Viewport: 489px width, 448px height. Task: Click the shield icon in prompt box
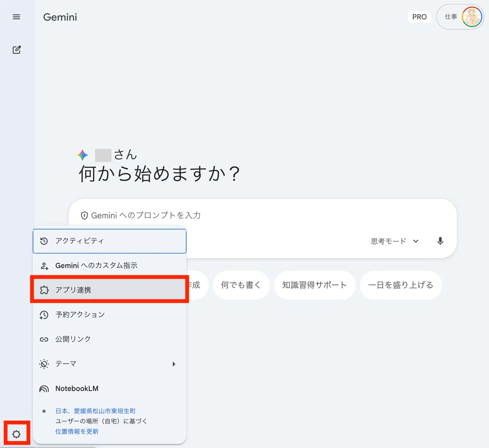pyautogui.click(x=84, y=216)
